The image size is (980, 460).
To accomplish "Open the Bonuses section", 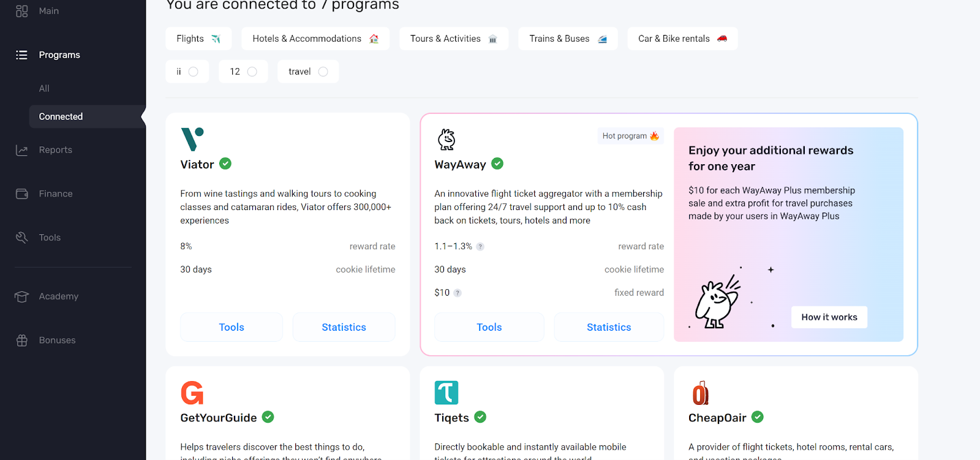I will (x=57, y=341).
